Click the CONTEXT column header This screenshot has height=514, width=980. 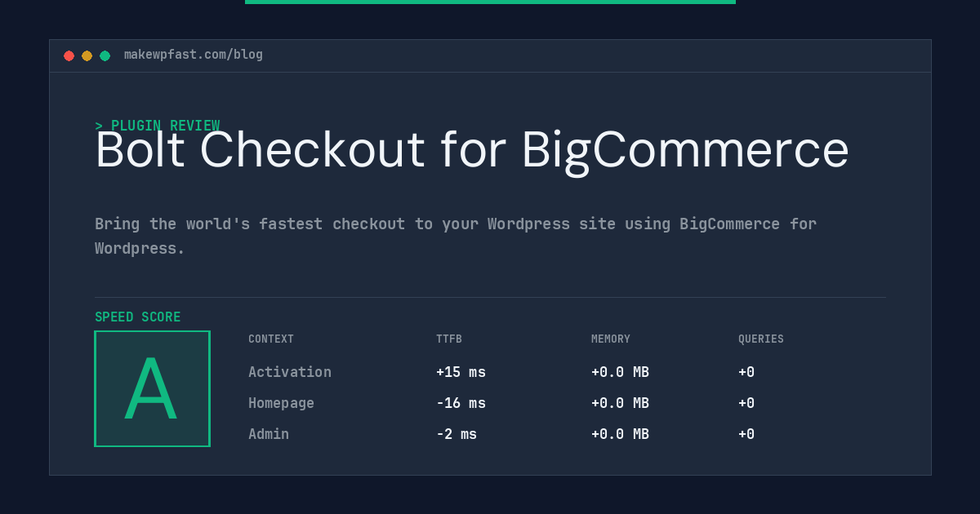[271, 339]
